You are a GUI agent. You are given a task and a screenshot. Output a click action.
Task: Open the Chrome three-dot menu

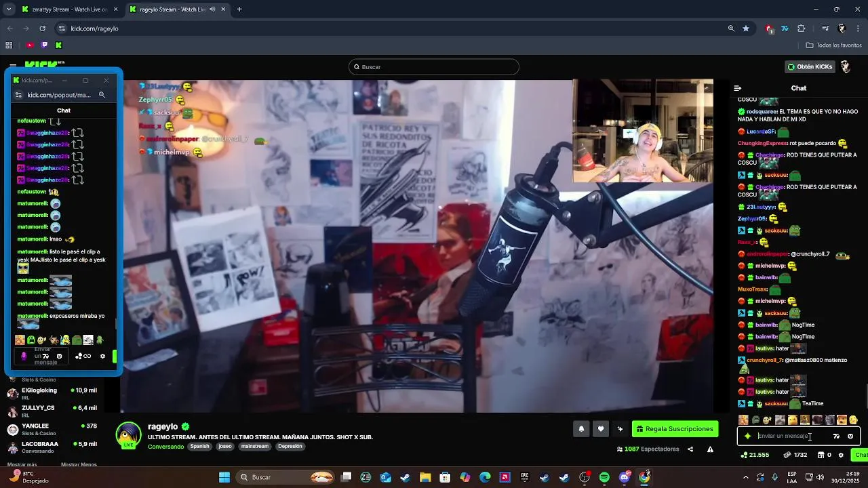[x=859, y=28]
